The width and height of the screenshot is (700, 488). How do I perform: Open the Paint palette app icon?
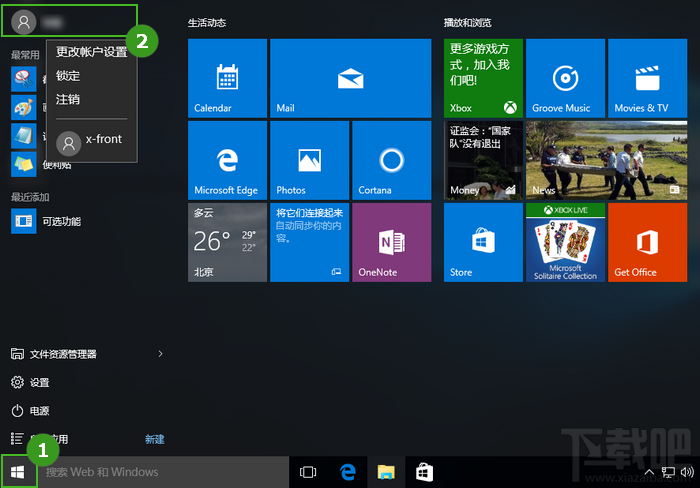coord(24,107)
